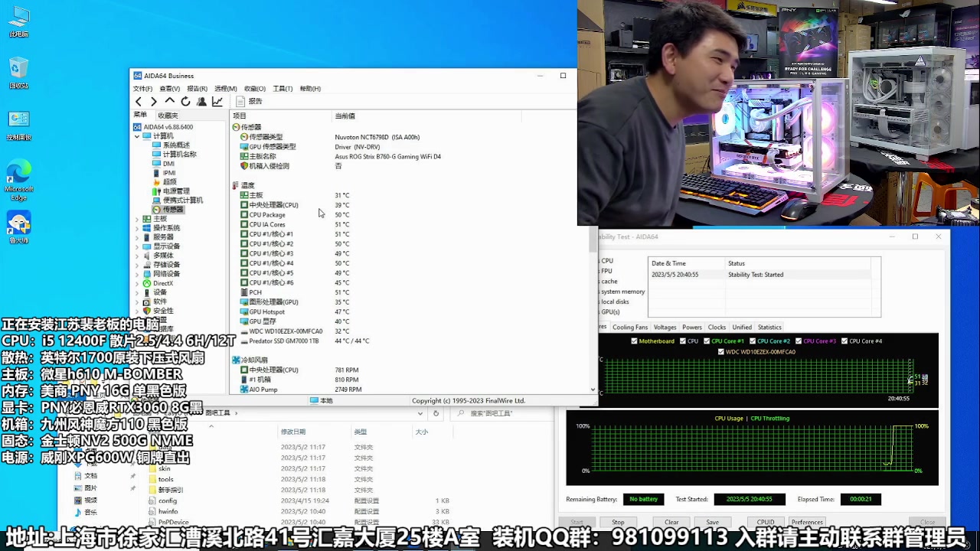Screen dimensions: 980x551
Task: Collapse the 计算机 tree node
Action: click(x=137, y=136)
